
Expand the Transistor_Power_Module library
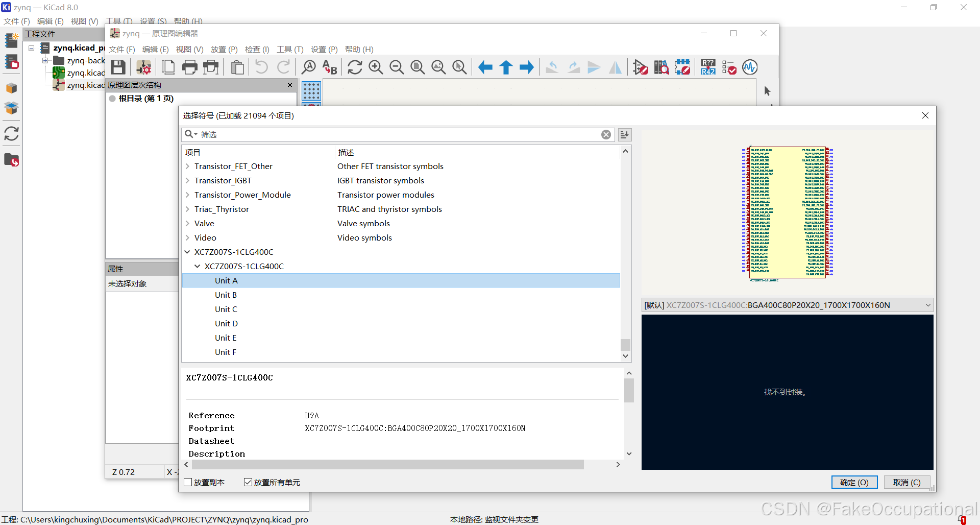tap(187, 195)
